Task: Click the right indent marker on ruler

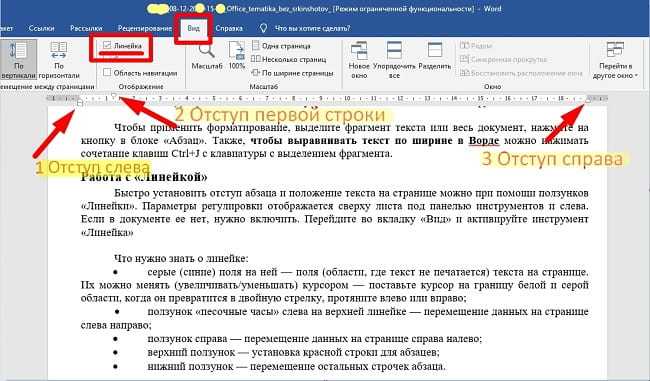Action: pos(587,100)
